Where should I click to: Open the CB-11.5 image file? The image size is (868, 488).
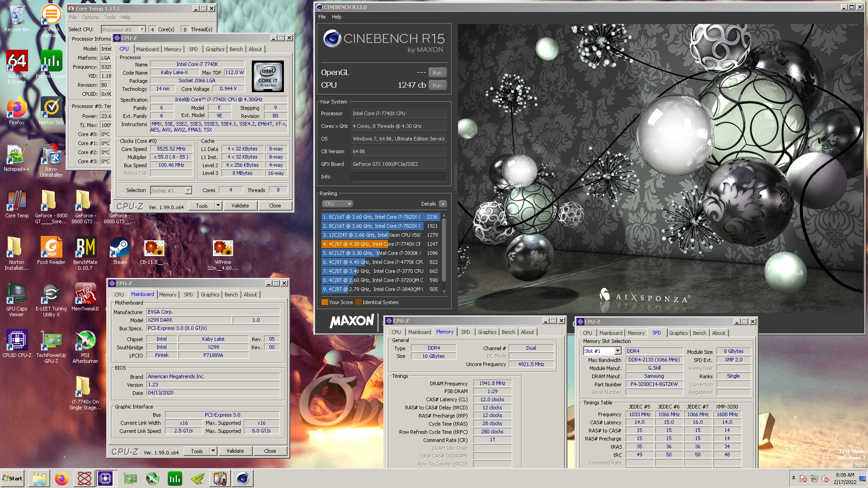[154, 251]
